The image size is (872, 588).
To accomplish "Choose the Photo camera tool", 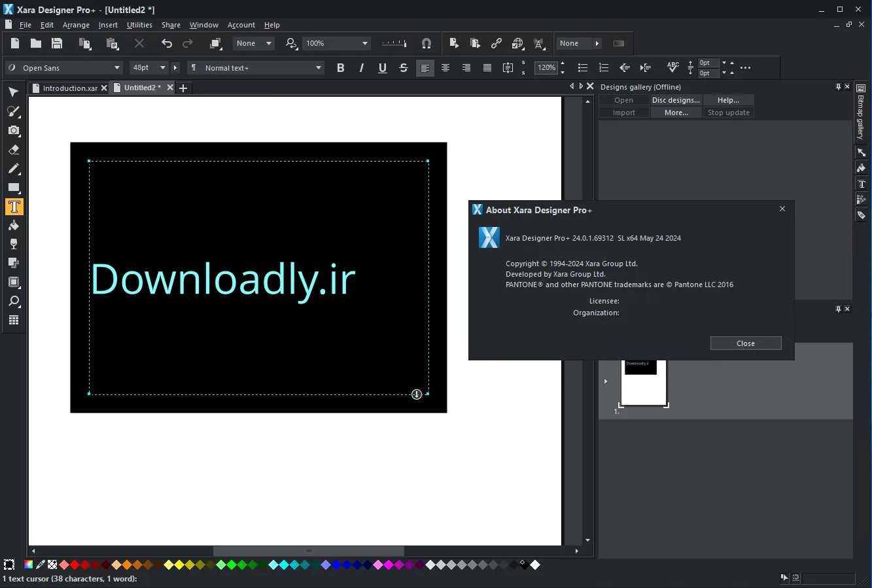I will coord(14,131).
